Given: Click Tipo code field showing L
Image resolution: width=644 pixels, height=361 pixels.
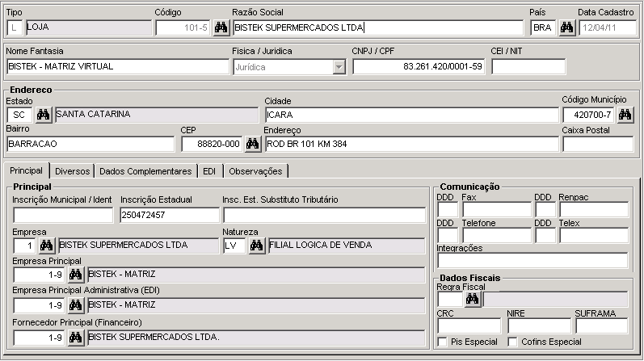Looking at the screenshot, I should tap(15, 28).
